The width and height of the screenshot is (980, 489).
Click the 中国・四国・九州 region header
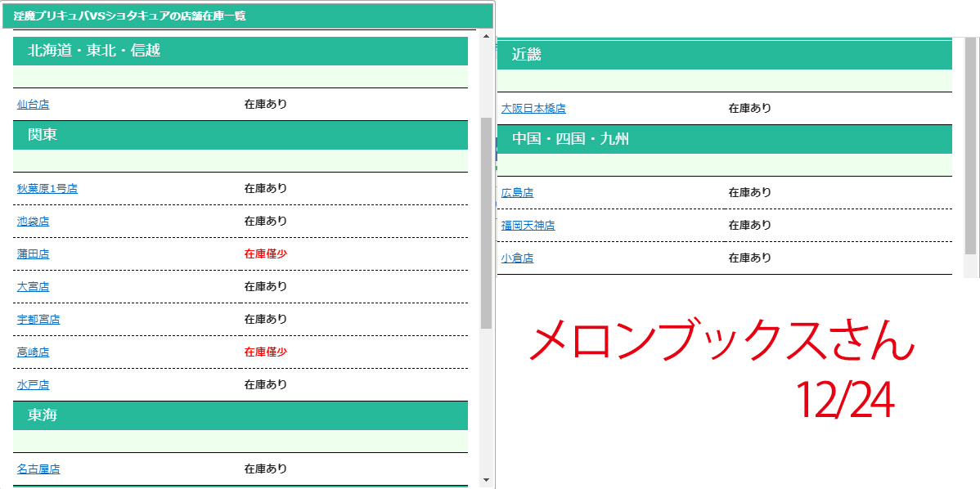pyautogui.click(x=725, y=139)
